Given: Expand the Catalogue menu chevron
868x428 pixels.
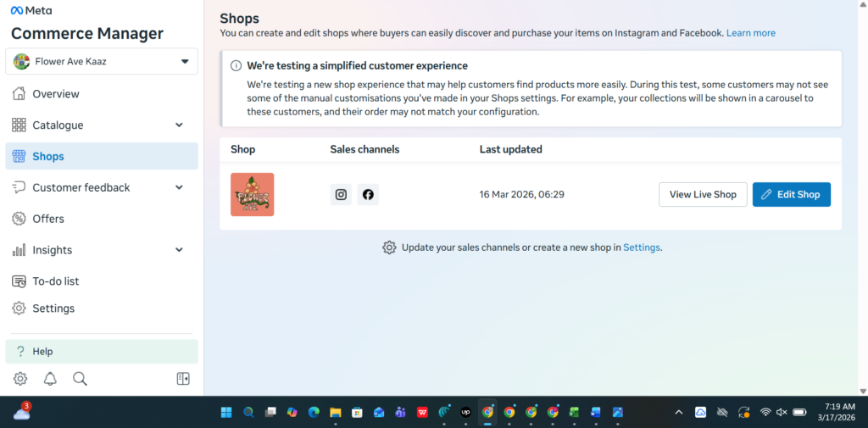Looking at the screenshot, I should tap(180, 125).
